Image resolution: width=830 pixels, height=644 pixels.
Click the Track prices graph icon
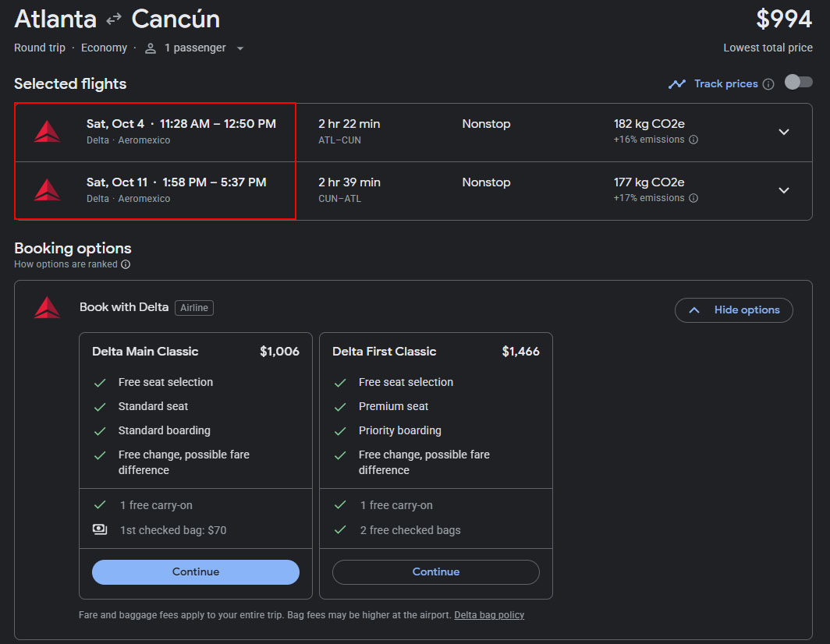(676, 84)
